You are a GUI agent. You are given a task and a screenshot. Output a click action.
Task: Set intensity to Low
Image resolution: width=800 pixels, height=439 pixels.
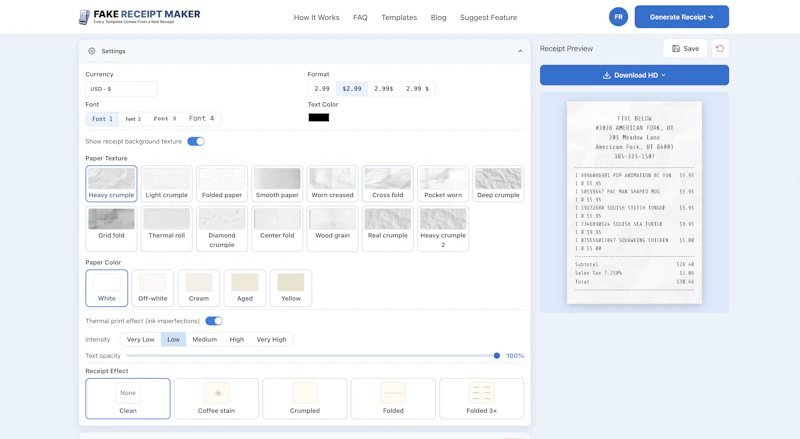[173, 339]
